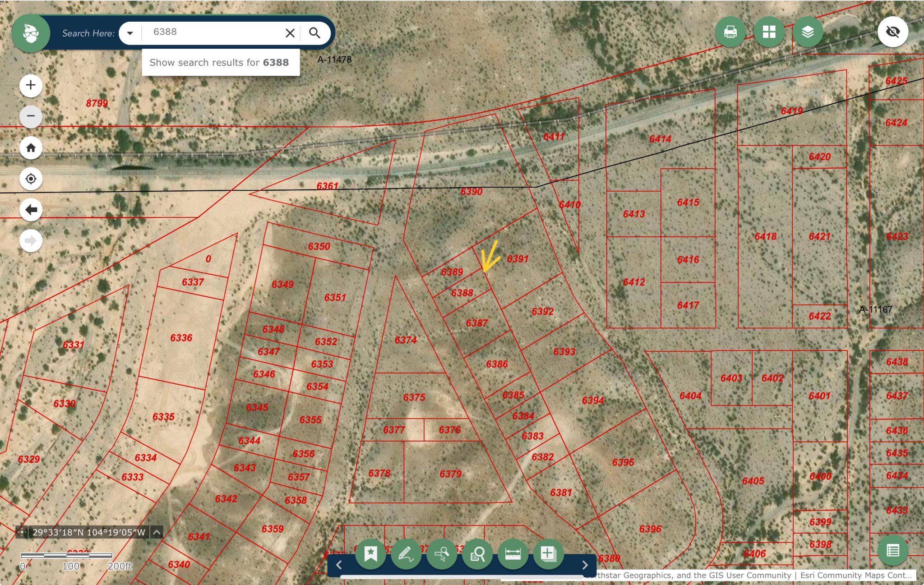Click parcel label 6345
Screen dimensions: 924x585
(257, 407)
